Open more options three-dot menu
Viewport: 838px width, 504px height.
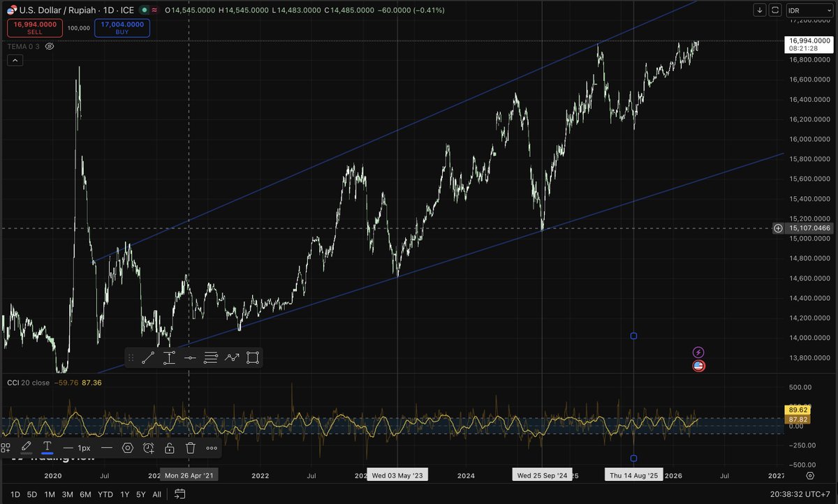pyautogui.click(x=212, y=447)
